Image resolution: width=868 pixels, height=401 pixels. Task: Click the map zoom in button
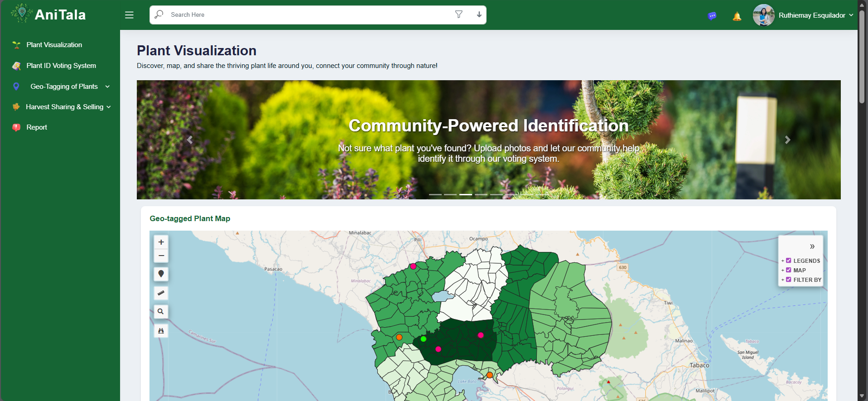161,242
